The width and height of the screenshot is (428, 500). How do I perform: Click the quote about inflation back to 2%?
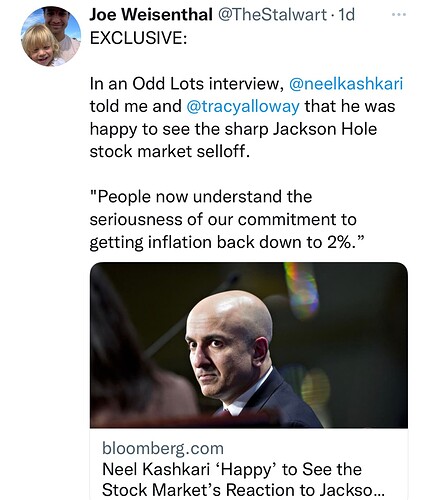(x=225, y=219)
